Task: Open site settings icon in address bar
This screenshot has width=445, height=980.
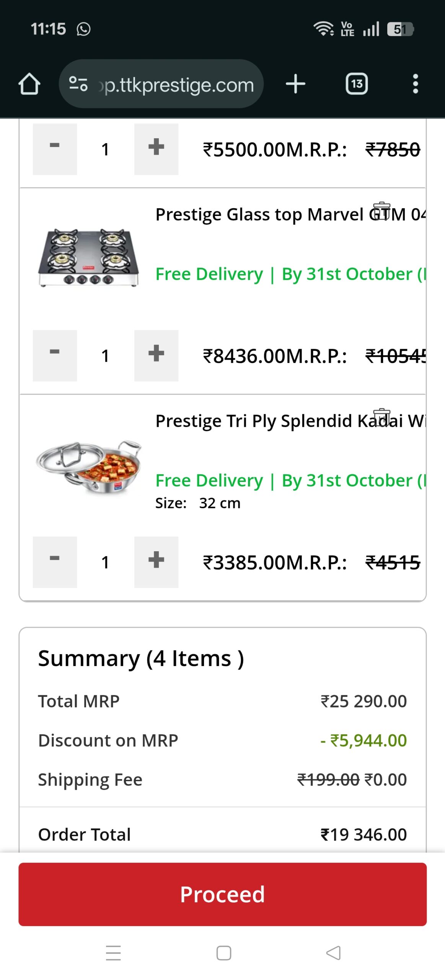Action: (x=78, y=84)
